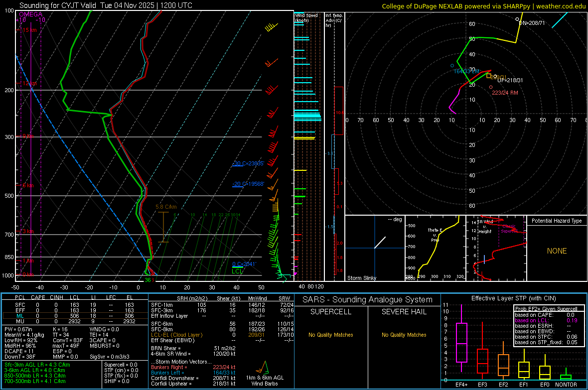Click the 'SigSvr = 0 m3/s3' value

coord(110,357)
